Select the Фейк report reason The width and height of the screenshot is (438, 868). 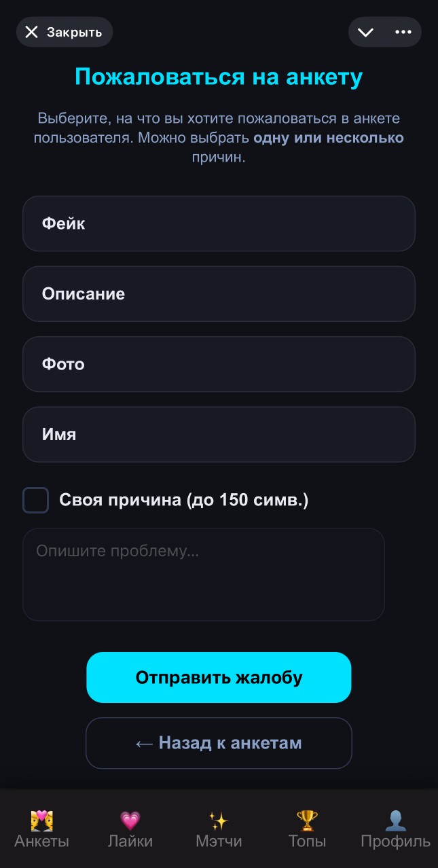(219, 223)
